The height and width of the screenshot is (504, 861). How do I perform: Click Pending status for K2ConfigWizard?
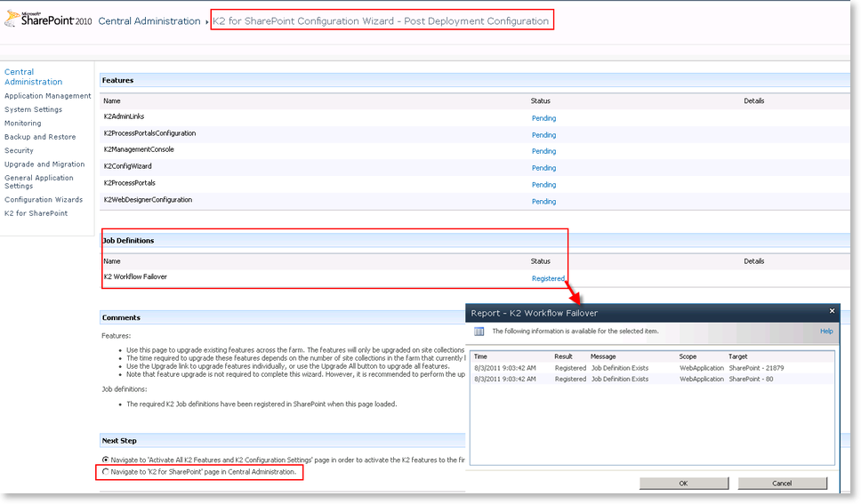[x=543, y=168]
